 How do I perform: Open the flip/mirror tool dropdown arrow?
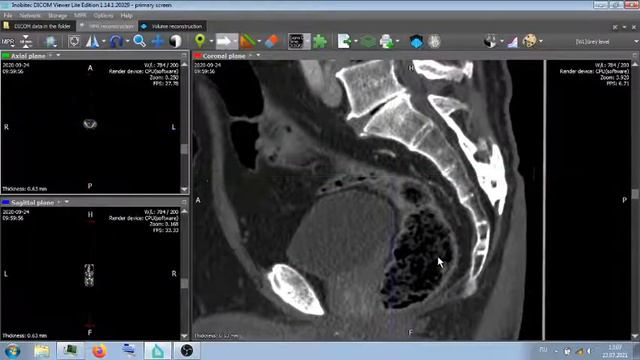pos(104,42)
